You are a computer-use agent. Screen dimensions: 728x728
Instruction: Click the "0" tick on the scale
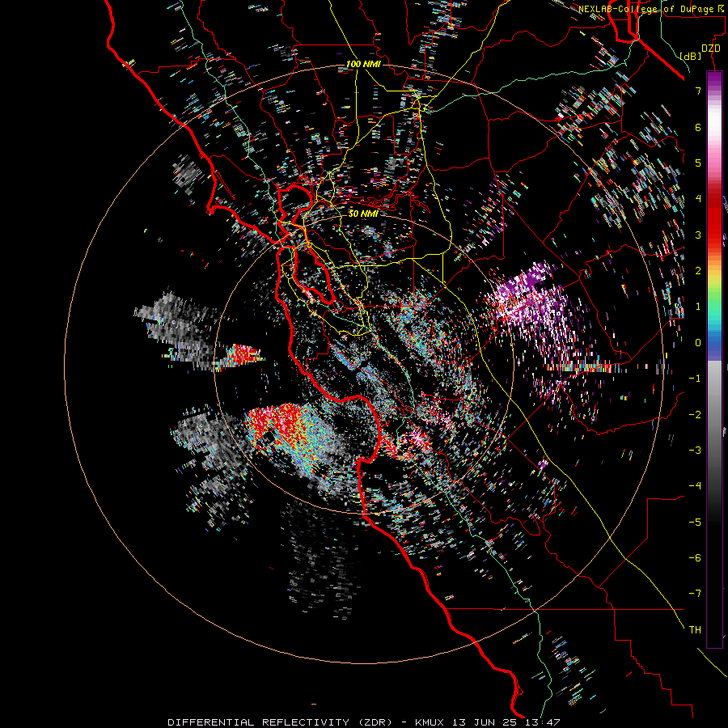pos(698,343)
